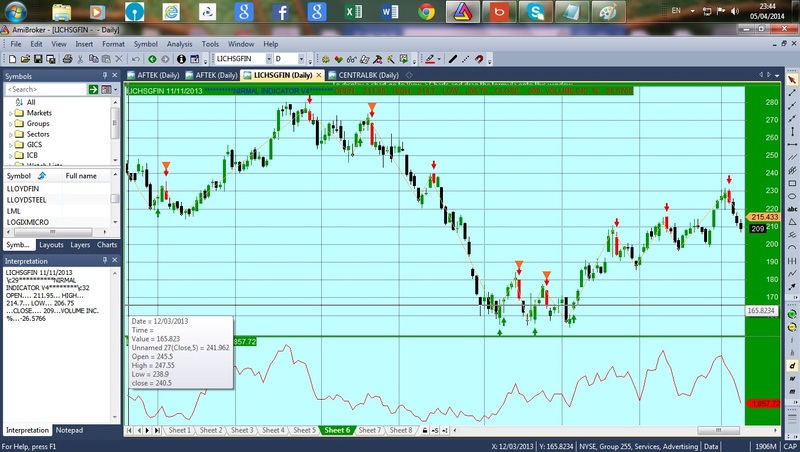Click the Delete X toolbar icon
The image size is (800, 452).
tap(119, 59)
